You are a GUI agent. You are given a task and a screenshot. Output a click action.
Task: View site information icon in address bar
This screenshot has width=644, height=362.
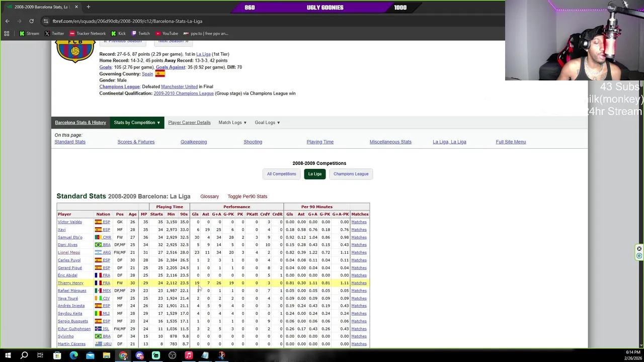pyautogui.click(x=46, y=21)
